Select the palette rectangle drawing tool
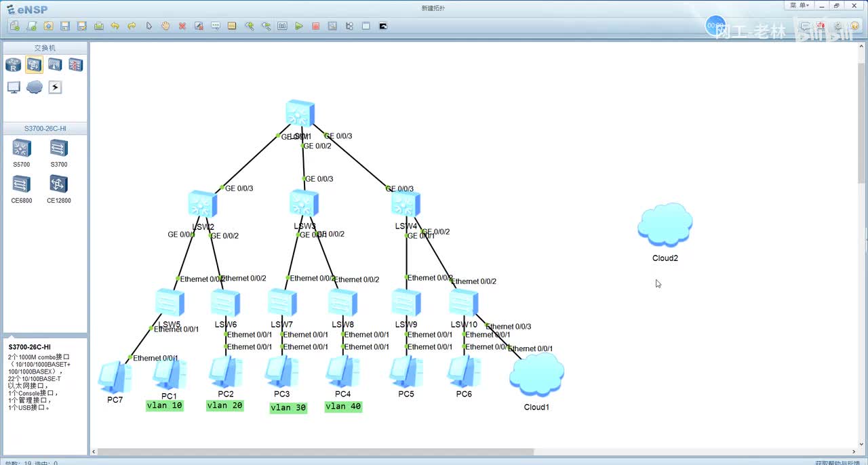The width and height of the screenshot is (868, 465). pyautogui.click(x=232, y=26)
